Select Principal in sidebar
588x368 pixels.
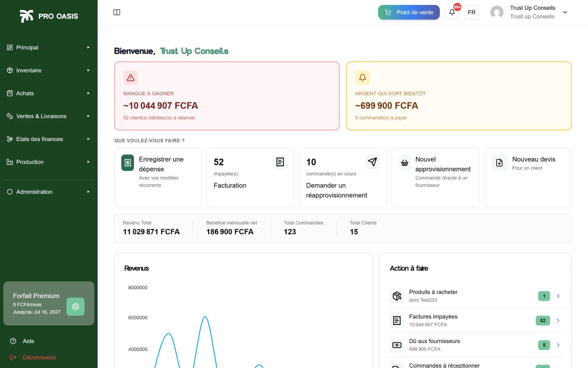49,47
